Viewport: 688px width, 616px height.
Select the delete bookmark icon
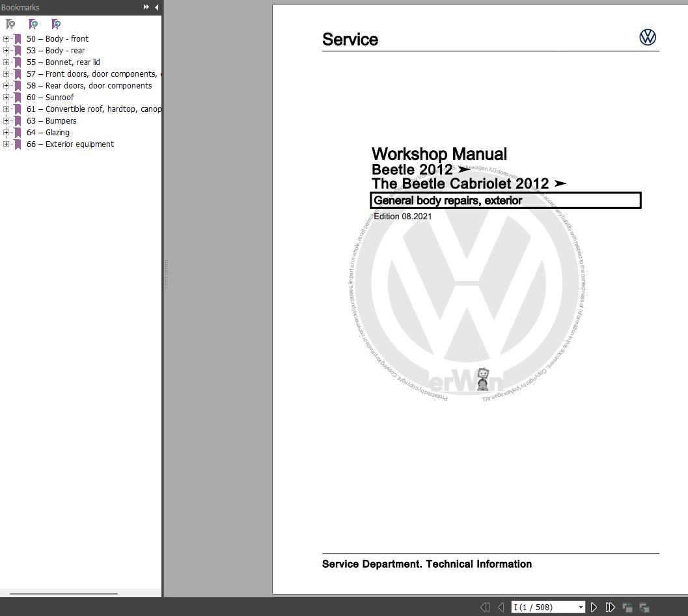[10, 23]
